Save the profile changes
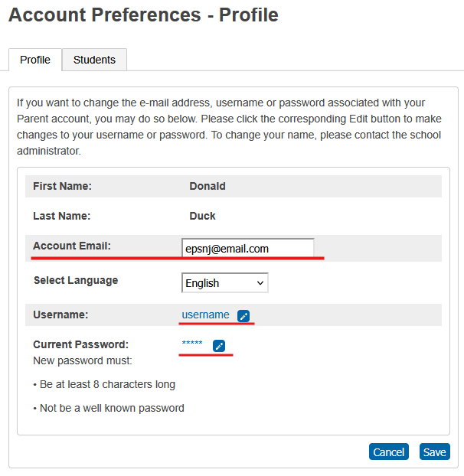Viewport: 464px width, 476px height. point(435,452)
